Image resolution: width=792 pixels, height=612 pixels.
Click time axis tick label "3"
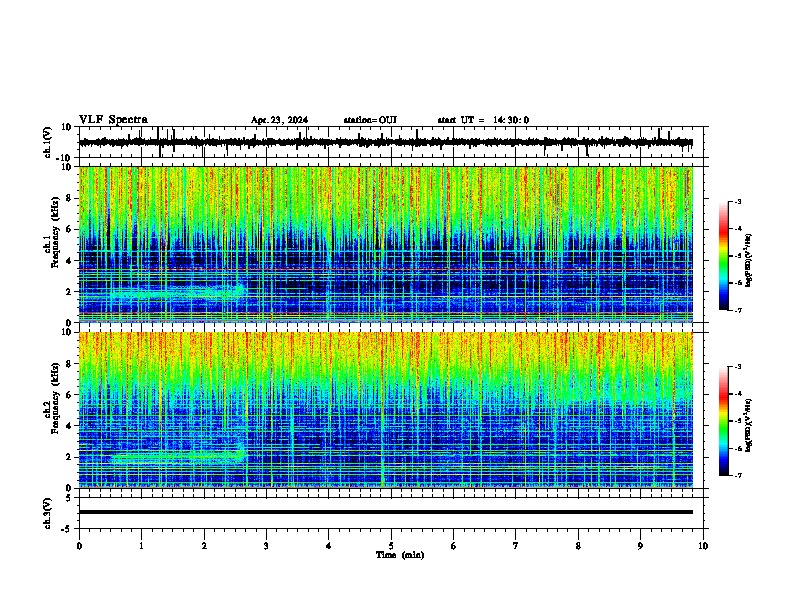[266, 546]
